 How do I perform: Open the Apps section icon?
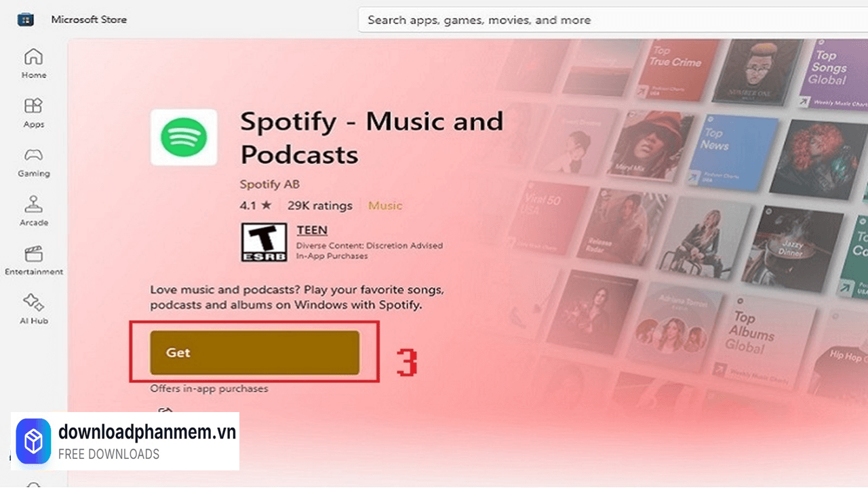coord(33,113)
